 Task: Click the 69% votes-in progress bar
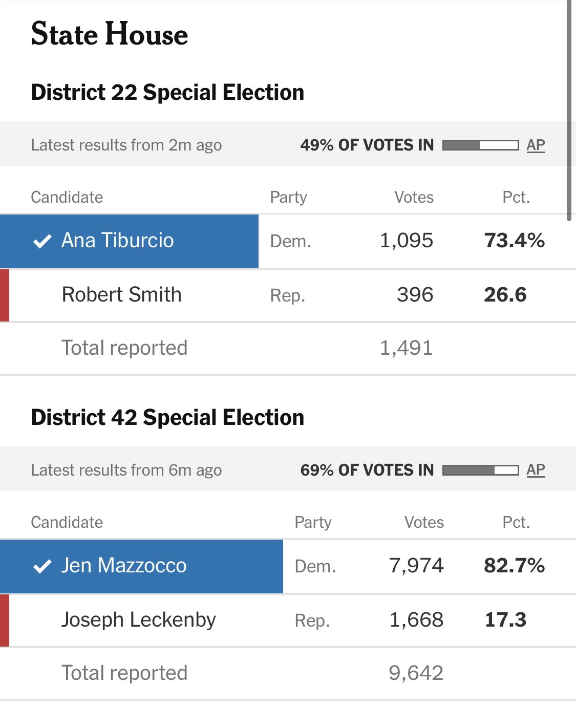(480, 470)
